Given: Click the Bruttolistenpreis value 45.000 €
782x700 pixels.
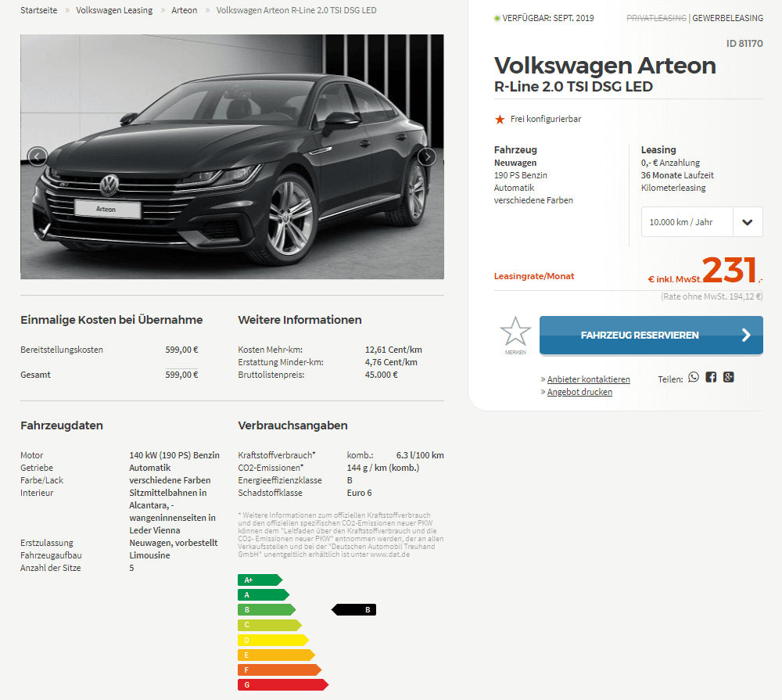Looking at the screenshot, I should (381, 375).
